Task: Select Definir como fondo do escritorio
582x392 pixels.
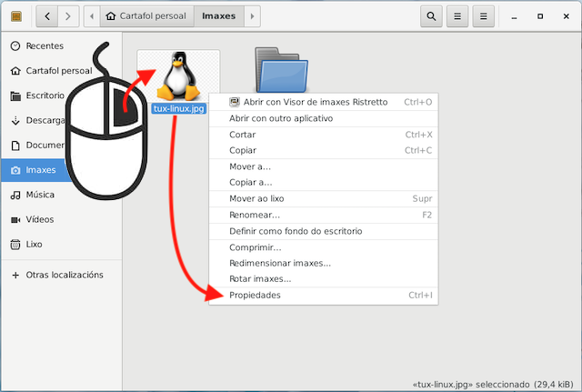Action: coord(296,231)
